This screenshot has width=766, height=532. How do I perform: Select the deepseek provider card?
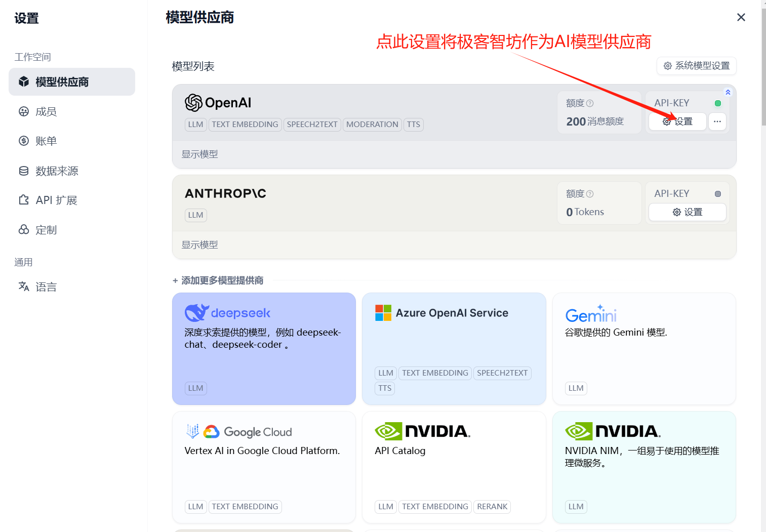point(264,349)
